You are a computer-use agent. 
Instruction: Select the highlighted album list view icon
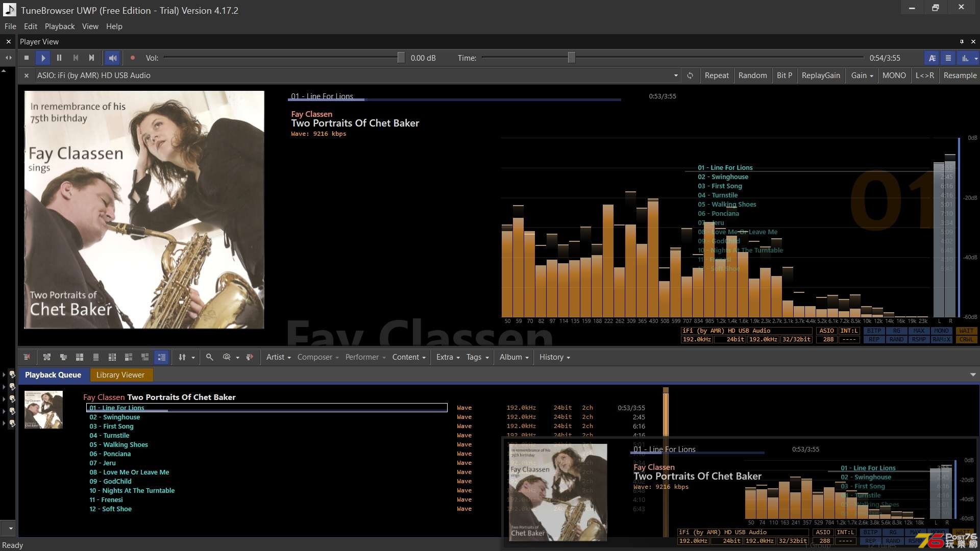point(162,357)
